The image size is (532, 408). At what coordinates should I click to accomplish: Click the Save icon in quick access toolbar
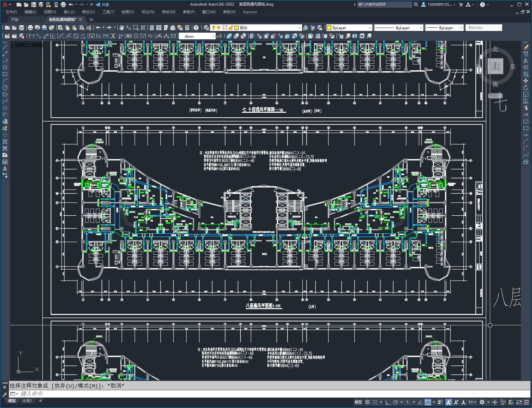[34, 5]
